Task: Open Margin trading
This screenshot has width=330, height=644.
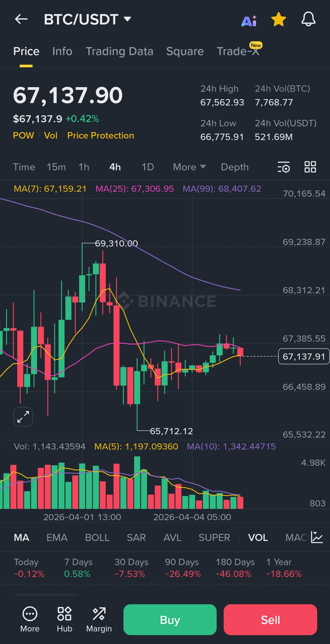Action: click(x=99, y=620)
